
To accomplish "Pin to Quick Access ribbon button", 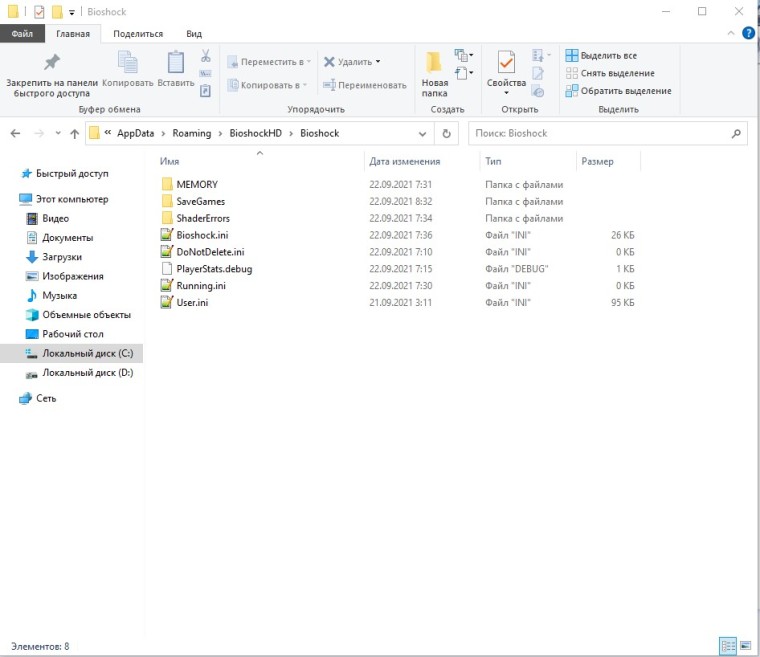I will pos(52,74).
